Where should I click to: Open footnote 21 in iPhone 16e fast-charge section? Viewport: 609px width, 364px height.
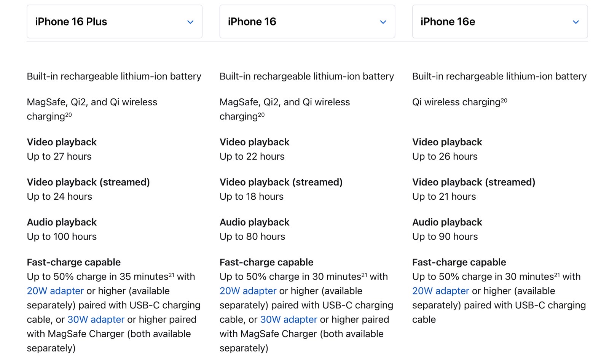557,275
